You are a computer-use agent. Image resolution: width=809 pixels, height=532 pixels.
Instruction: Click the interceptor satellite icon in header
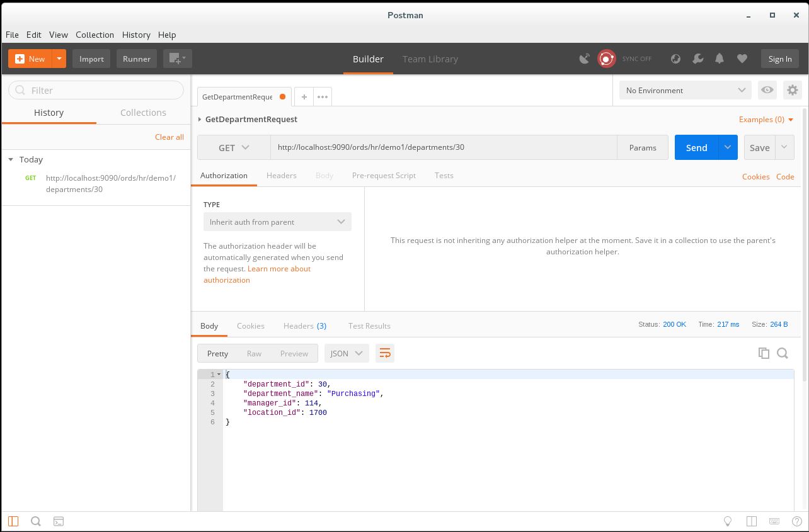tap(585, 59)
